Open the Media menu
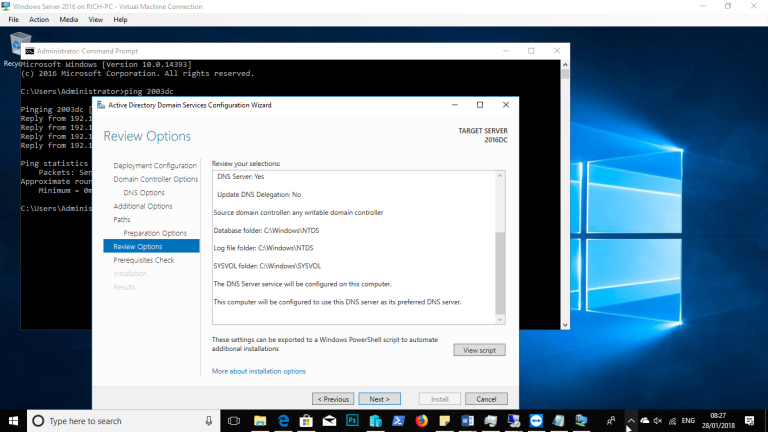This screenshot has height=432, width=768. click(x=69, y=20)
